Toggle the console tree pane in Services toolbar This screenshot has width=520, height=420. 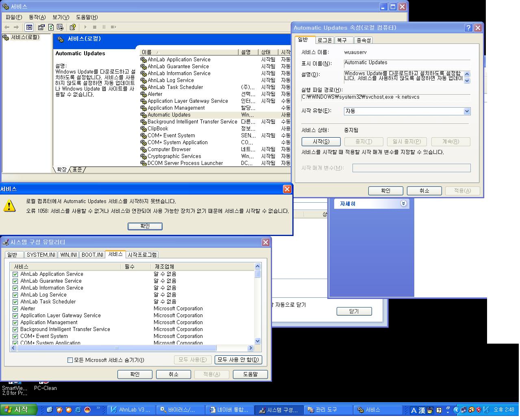point(29,27)
